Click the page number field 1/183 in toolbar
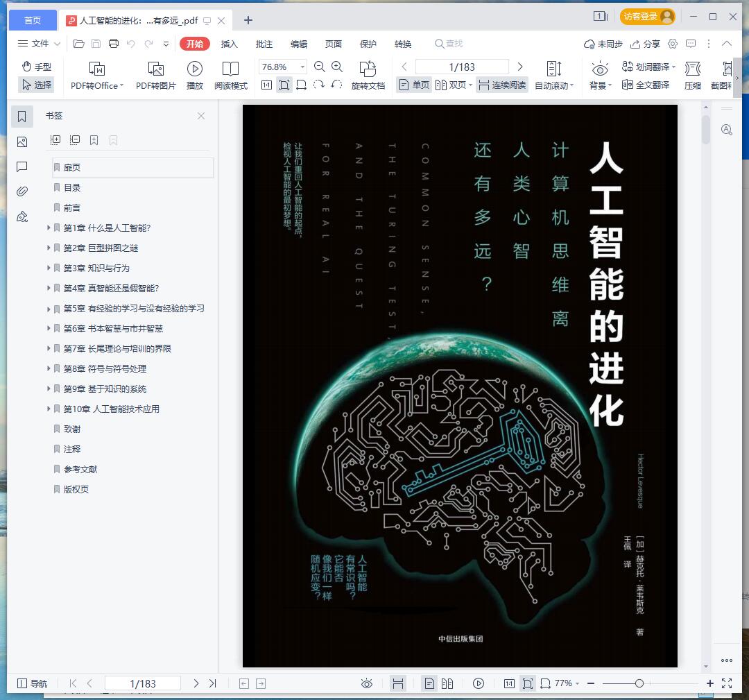The height and width of the screenshot is (700, 749). click(462, 67)
